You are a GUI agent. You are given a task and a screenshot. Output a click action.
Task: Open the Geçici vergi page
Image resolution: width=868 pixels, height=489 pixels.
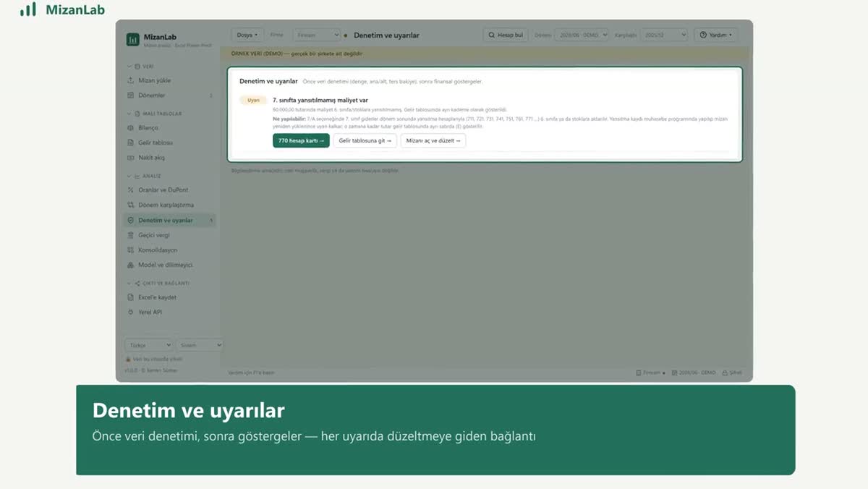point(170,235)
